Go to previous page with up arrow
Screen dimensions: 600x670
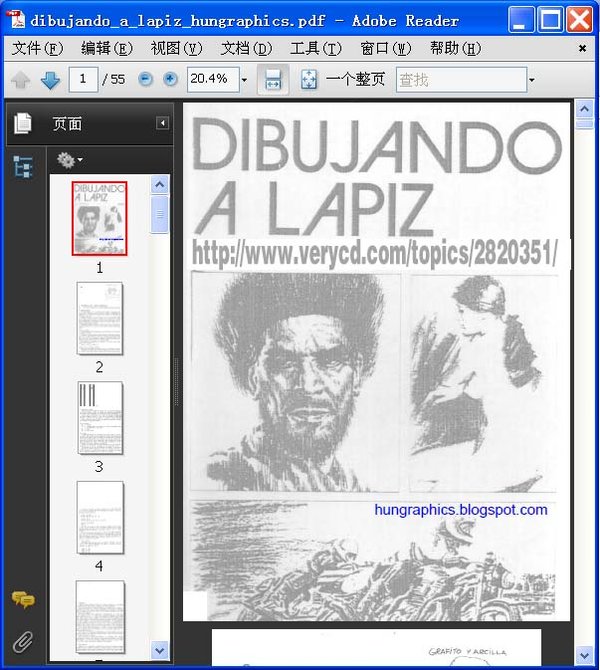[x=21, y=80]
